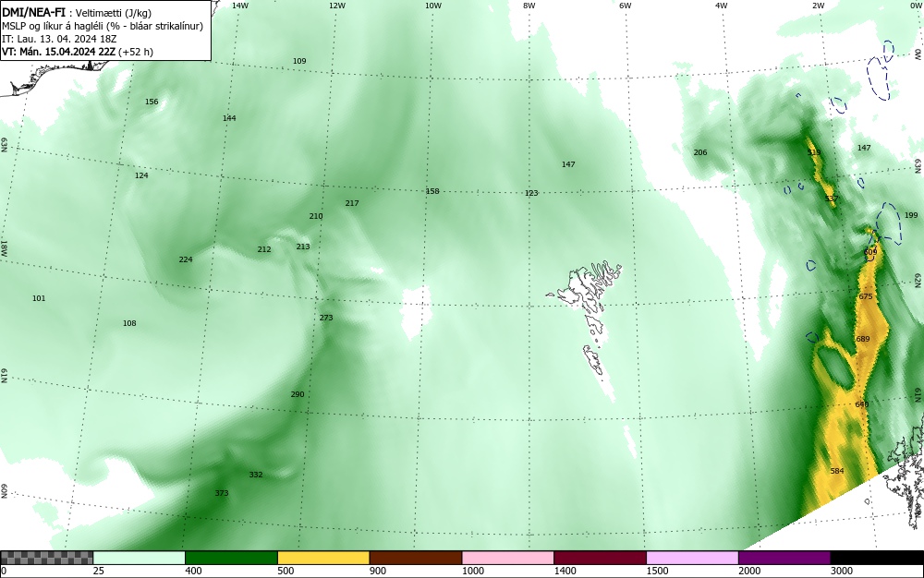This screenshot has width=924, height=578.
Task: Click the pink 1000–1400 legend swatch
Action: coord(508,558)
